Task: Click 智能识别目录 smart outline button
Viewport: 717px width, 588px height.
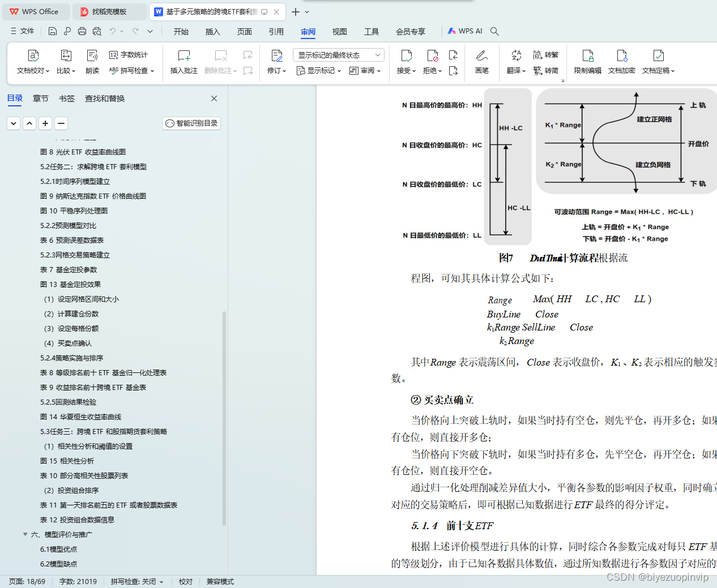Action: click(191, 123)
